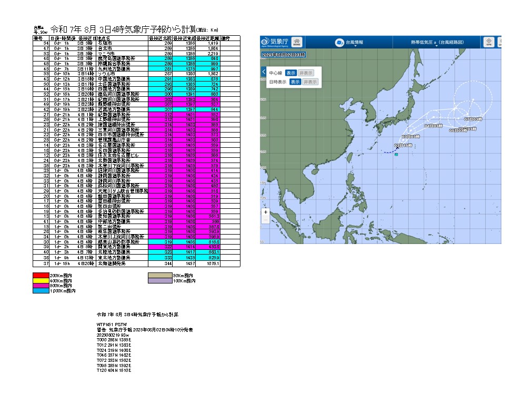Image resolution: width=532 pixels, height=395 pixels.
Task: Activate the GPS location icon
Action: [488, 42]
